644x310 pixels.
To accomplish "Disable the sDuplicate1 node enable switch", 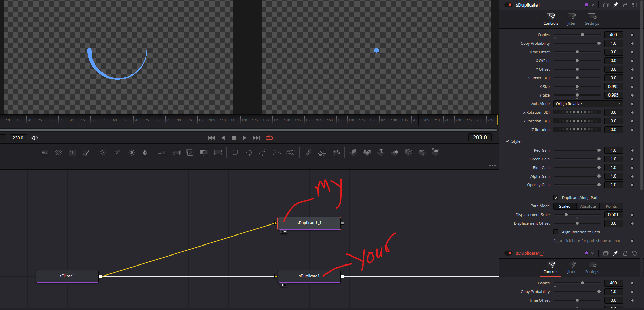I will (508, 5).
